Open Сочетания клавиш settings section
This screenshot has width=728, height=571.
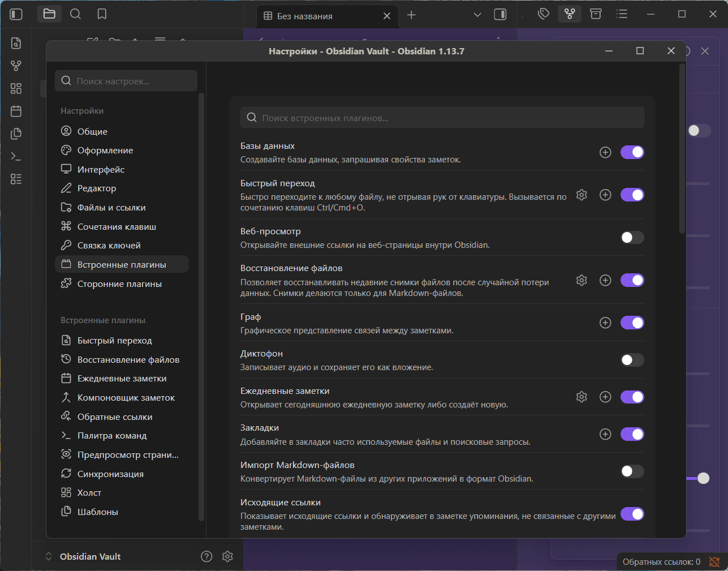point(122,226)
